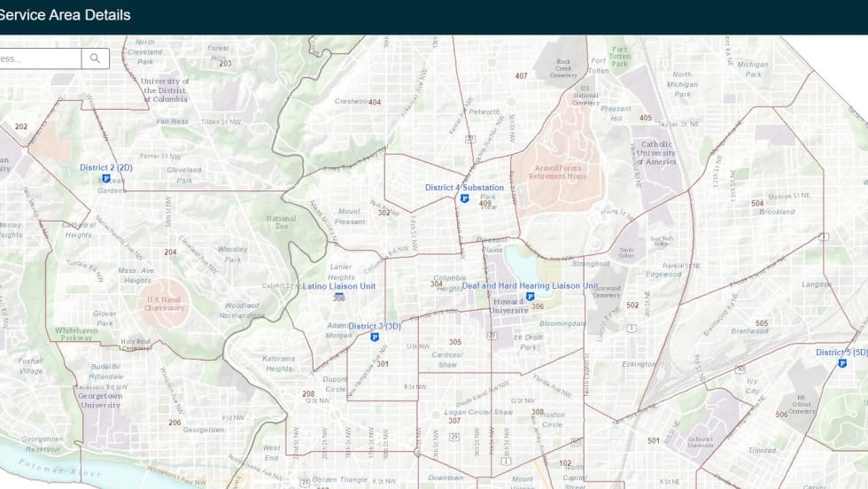Select service area 204 on the map
The height and width of the screenshot is (489, 868).
point(170,252)
